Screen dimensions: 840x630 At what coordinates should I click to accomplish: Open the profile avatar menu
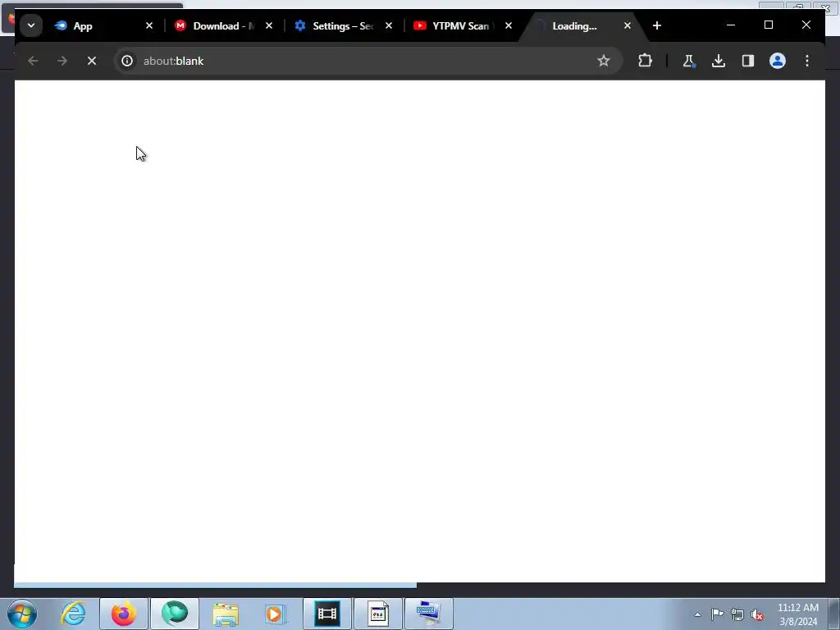778,61
